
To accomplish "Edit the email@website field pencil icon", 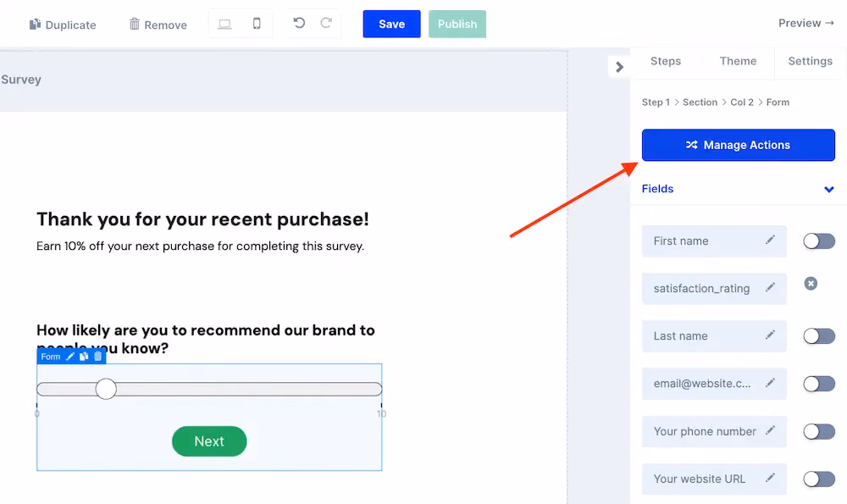I will coord(770,383).
